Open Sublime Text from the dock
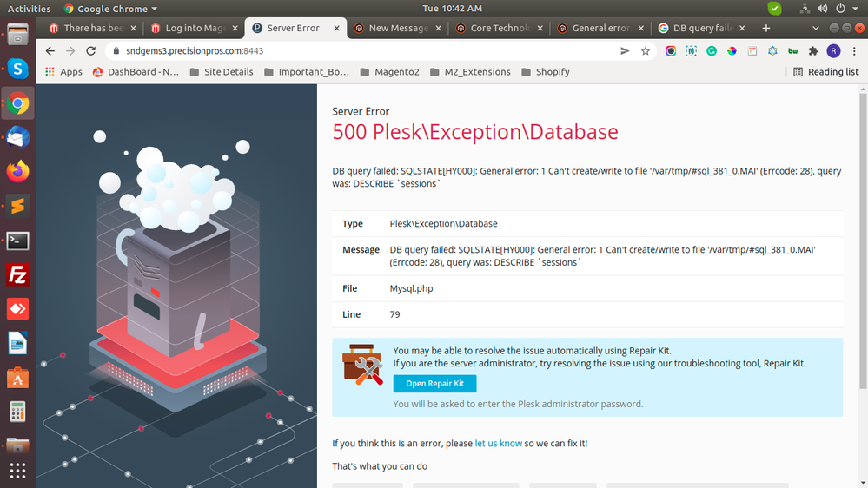The image size is (868, 488). pyautogui.click(x=17, y=207)
